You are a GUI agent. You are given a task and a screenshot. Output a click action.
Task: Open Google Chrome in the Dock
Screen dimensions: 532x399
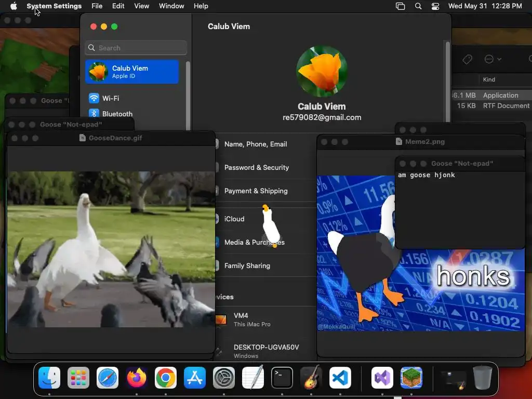coord(166,378)
